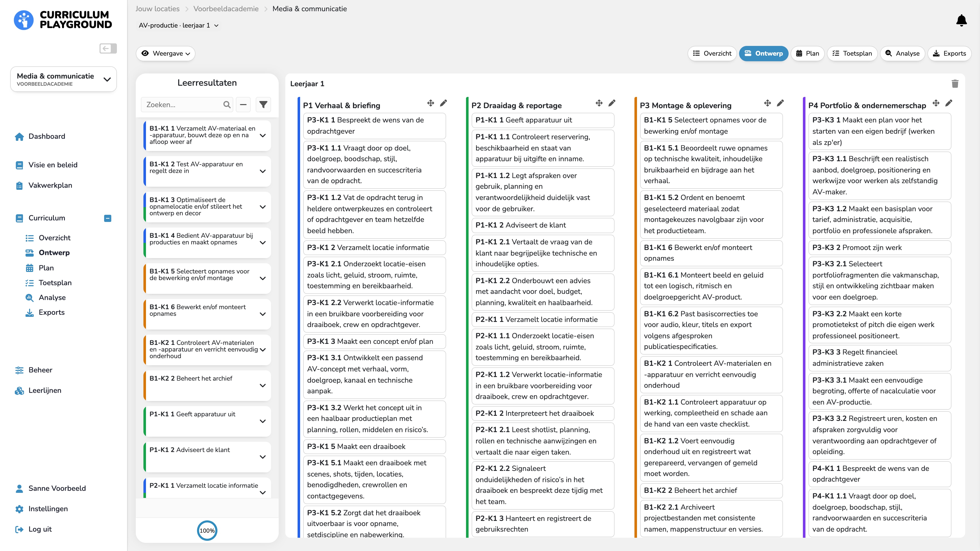The height and width of the screenshot is (551, 980).
Task: Collapse all leerresultaten with the minus button
Action: click(243, 105)
